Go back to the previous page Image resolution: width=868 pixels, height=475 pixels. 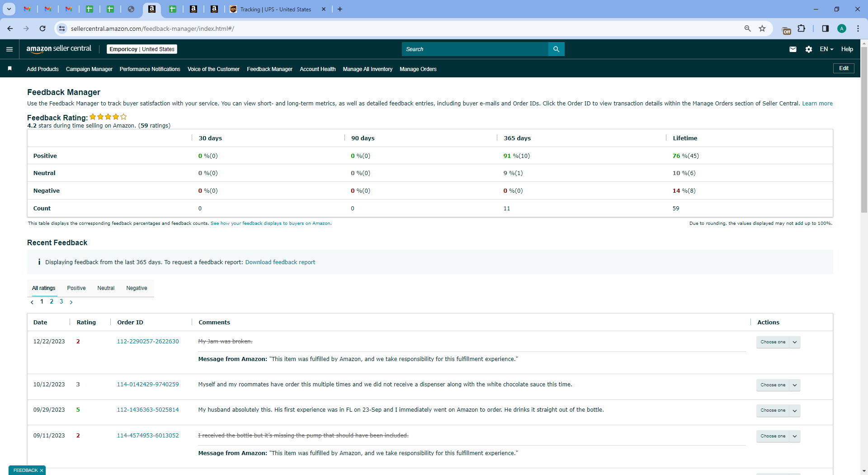(10, 28)
